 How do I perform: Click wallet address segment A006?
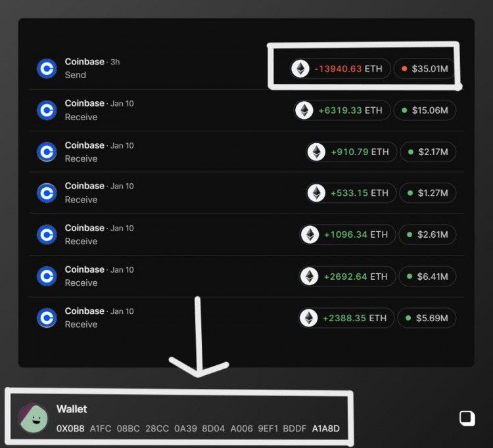(241, 428)
